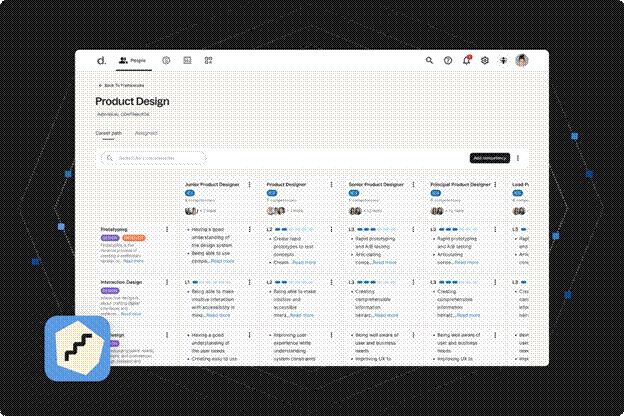Click people avatars under Junior Product Designer
624x416 pixels.
[191, 211]
